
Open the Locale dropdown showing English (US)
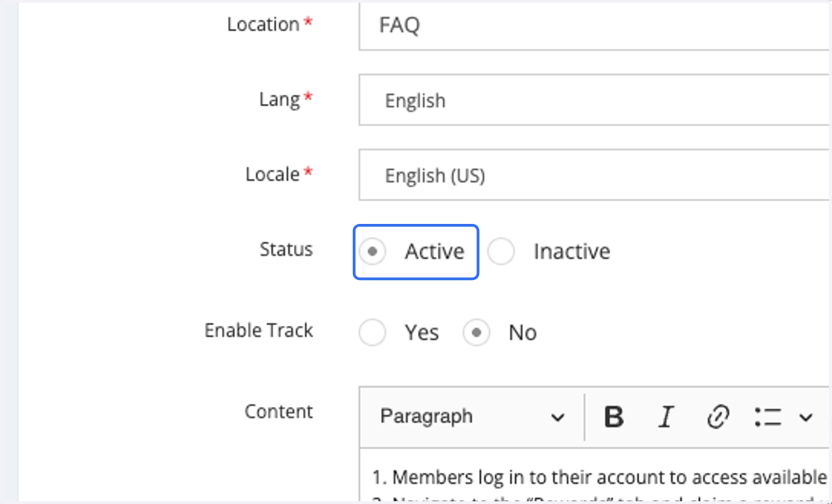(x=595, y=175)
